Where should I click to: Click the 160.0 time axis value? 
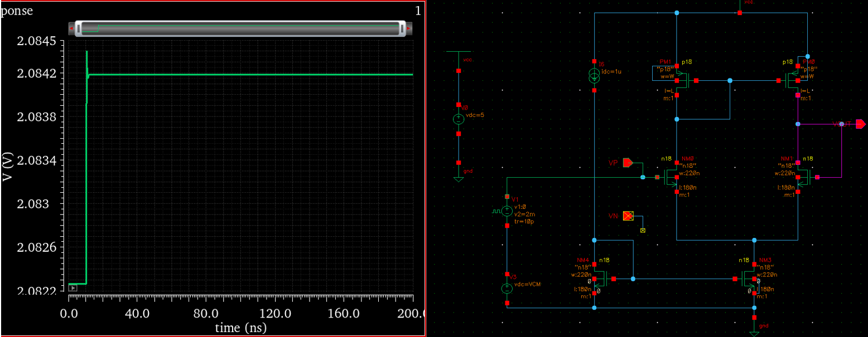coord(344,314)
